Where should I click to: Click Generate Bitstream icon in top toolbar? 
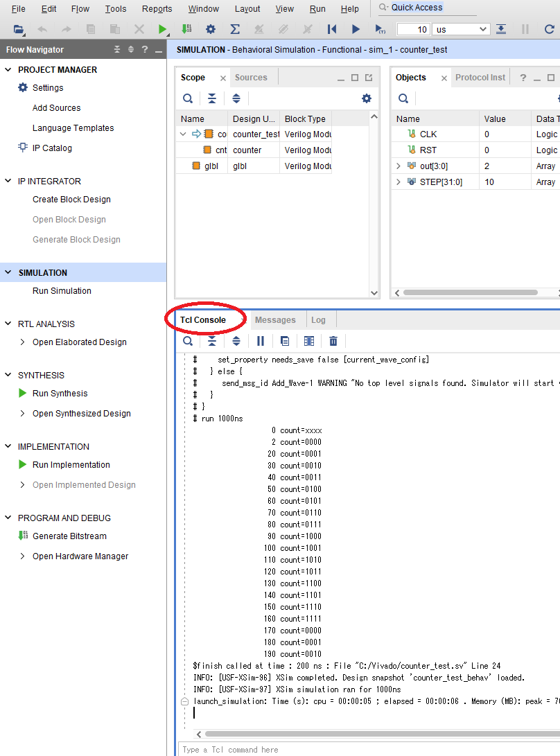point(186,29)
